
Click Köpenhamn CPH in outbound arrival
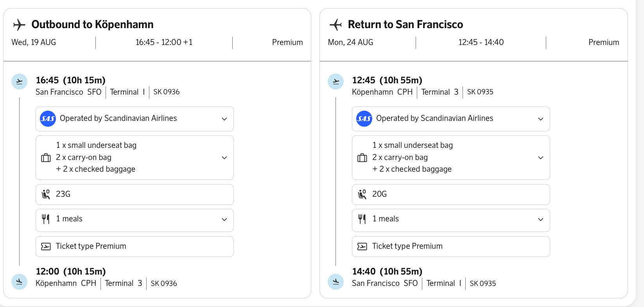coord(66,283)
